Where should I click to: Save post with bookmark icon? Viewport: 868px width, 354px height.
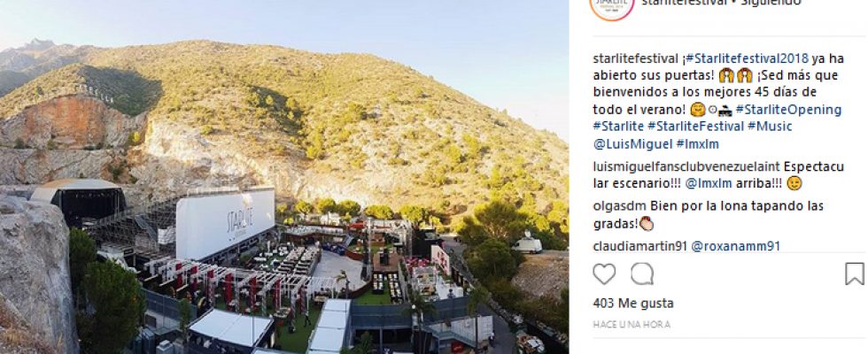click(854, 273)
